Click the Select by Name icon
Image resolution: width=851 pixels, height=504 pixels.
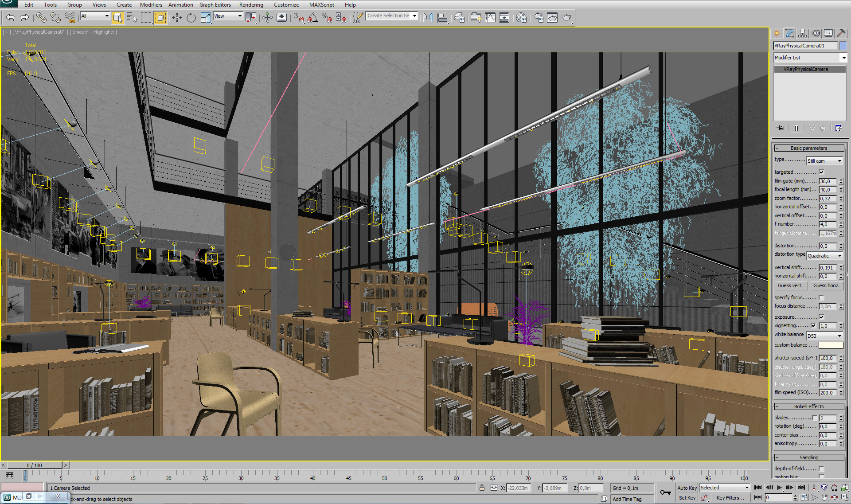pyautogui.click(x=132, y=18)
